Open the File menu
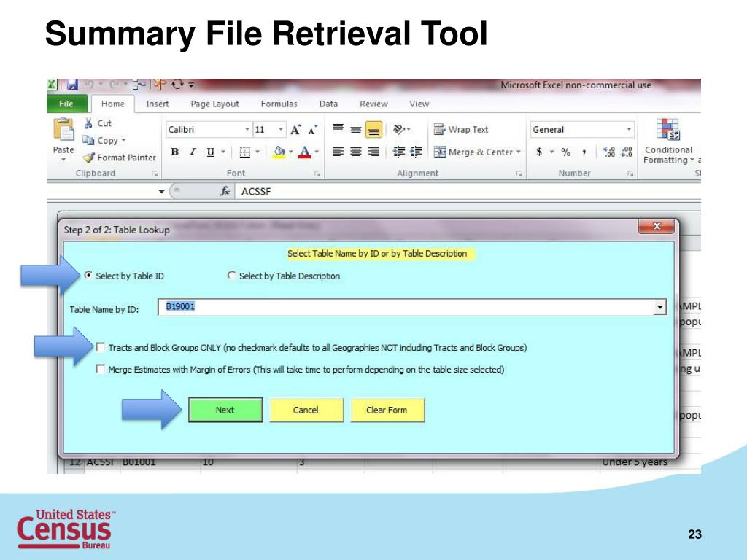Viewport: 747px width, 560px height. [x=66, y=104]
